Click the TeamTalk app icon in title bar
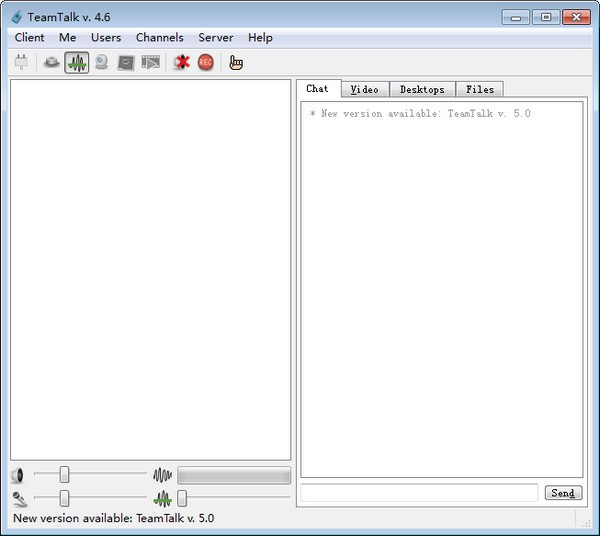 pos(16,17)
